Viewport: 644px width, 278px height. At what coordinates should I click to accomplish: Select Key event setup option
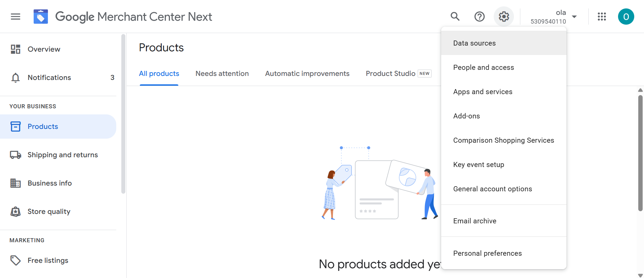click(x=504, y=165)
